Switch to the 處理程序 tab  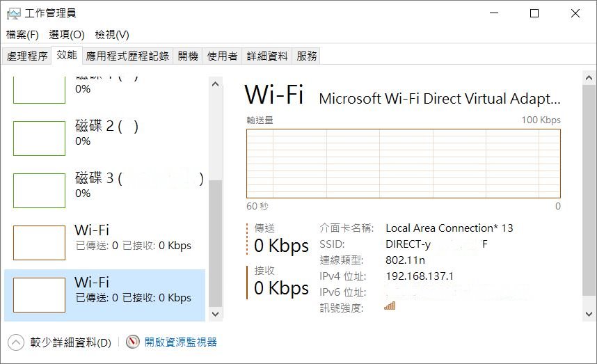click(x=26, y=56)
